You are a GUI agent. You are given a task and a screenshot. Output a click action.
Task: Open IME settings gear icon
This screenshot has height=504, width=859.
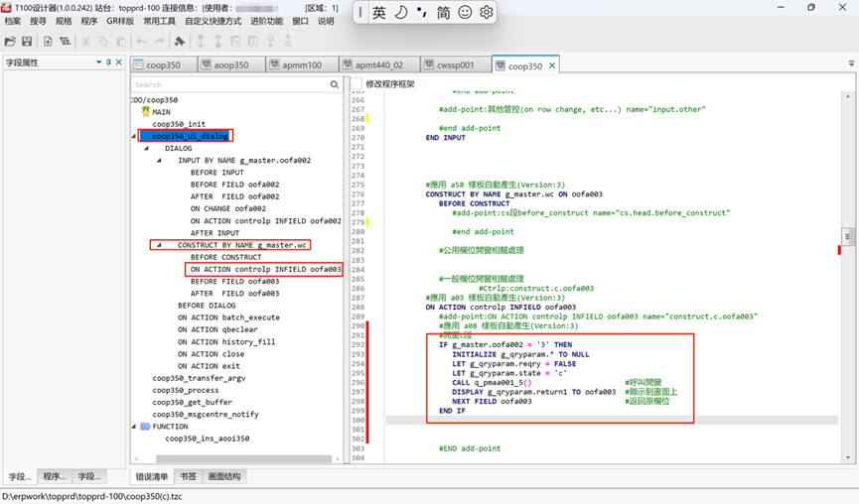point(486,13)
